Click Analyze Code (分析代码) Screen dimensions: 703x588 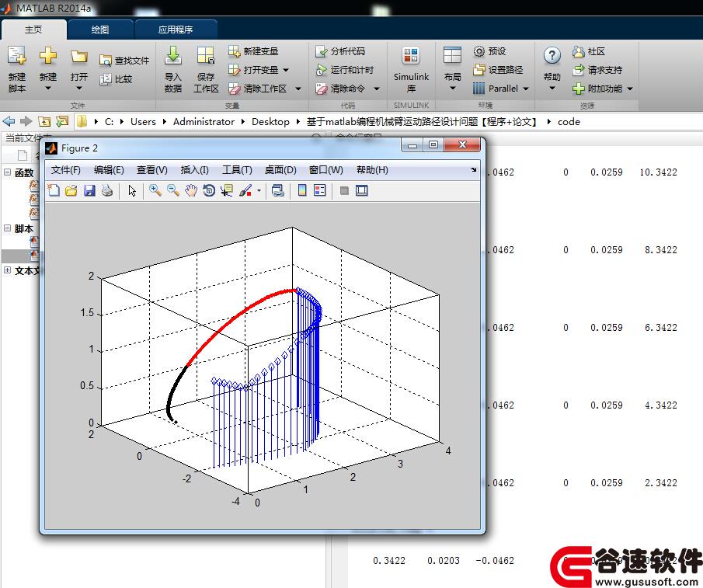340,51
